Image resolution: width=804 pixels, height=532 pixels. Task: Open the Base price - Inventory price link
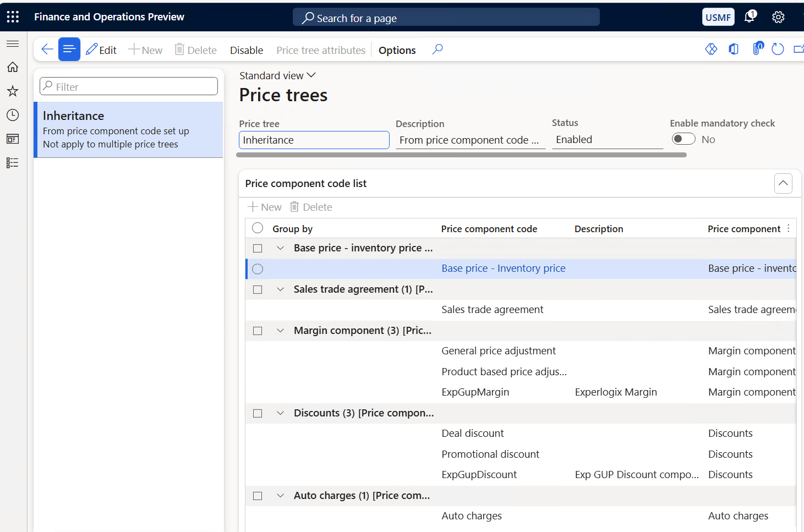[504, 268]
